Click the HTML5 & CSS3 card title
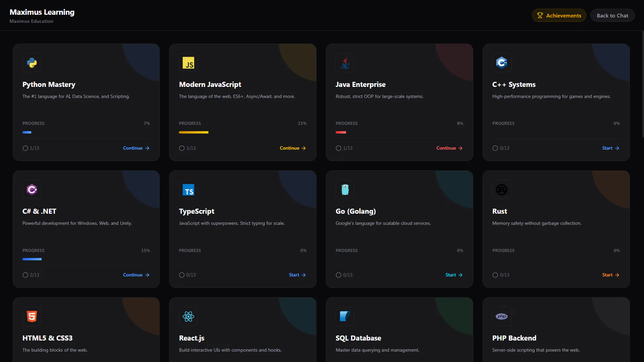Viewport: 644px width, 362px height. 47,338
